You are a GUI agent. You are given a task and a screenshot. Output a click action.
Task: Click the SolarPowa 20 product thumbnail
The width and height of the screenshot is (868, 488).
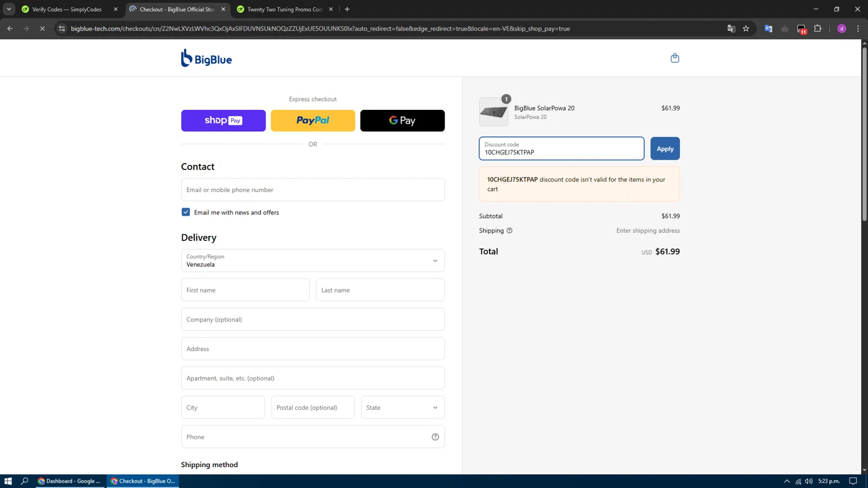494,112
